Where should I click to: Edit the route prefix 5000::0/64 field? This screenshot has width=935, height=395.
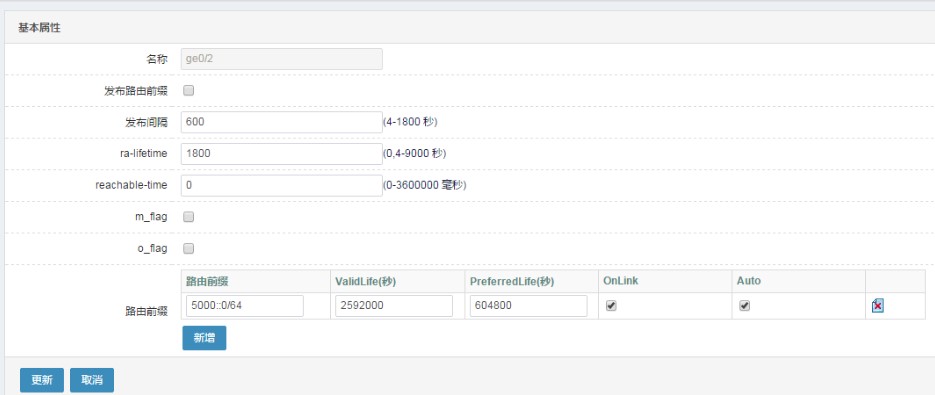[244, 306]
